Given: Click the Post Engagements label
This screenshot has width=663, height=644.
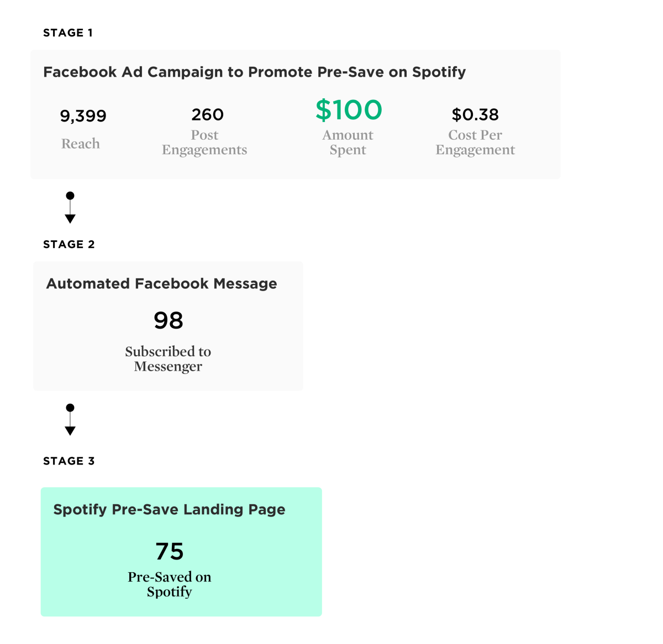Looking at the screenshot, I should point(204,142).
